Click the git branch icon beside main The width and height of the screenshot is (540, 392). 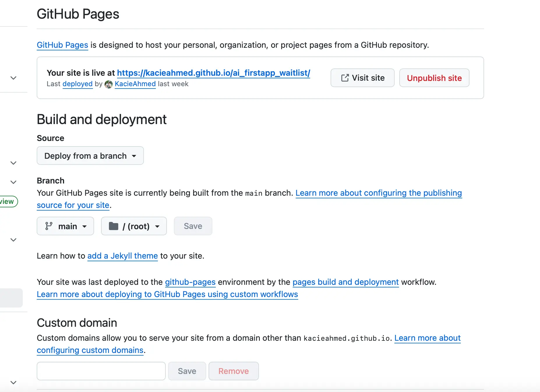coord(49,226)
